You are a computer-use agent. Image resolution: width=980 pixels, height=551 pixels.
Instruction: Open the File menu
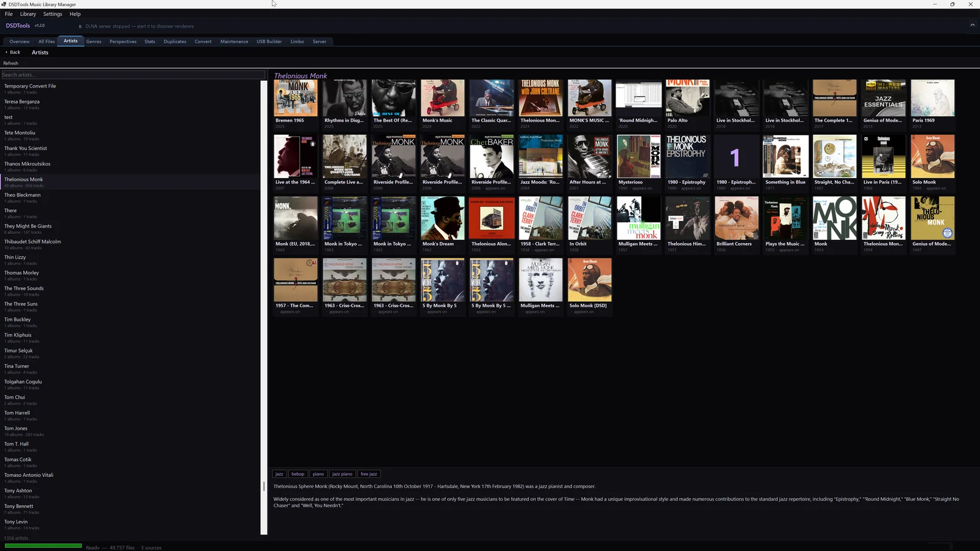pyautogui.click(x=9, y=14)
